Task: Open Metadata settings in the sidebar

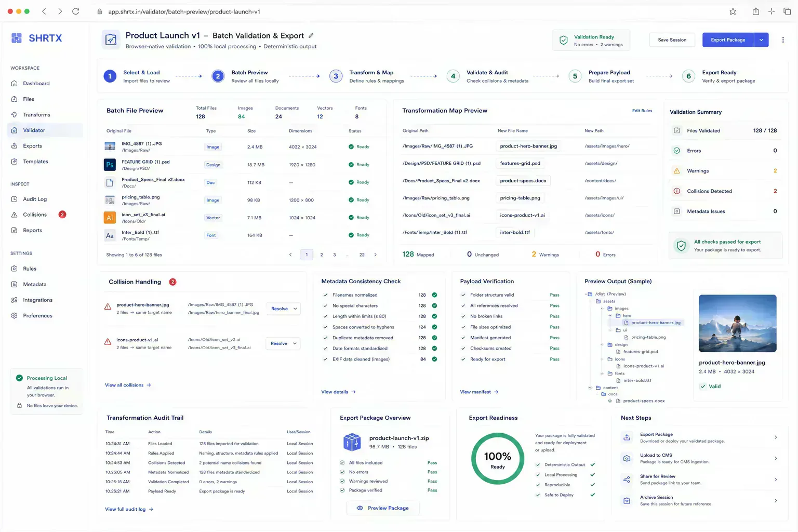Action: point(34,284)
